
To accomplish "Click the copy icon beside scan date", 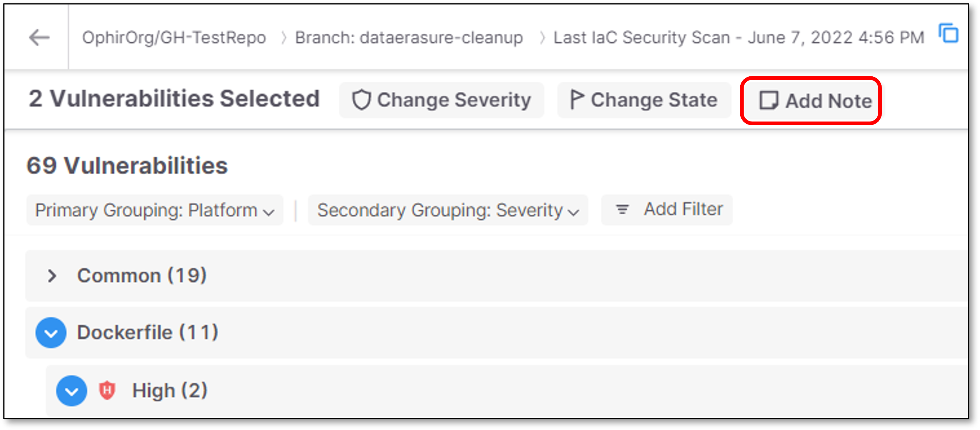I will [948, 33].
